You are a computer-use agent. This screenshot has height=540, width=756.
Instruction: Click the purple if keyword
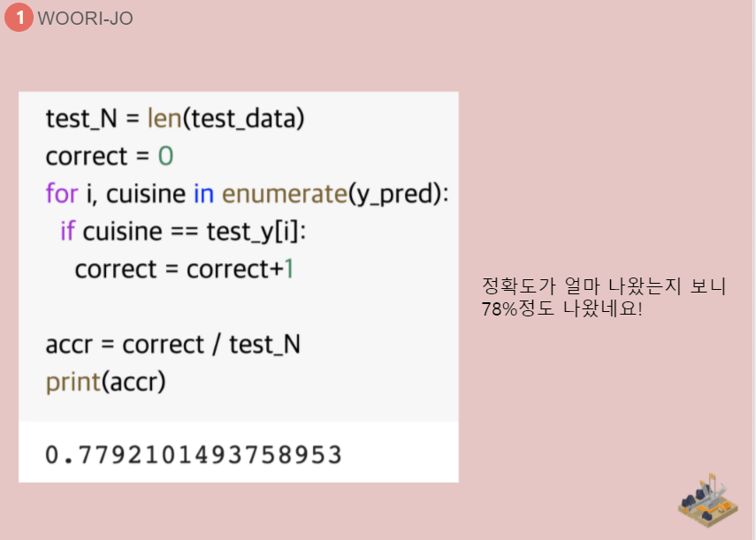tap(67, 232)
